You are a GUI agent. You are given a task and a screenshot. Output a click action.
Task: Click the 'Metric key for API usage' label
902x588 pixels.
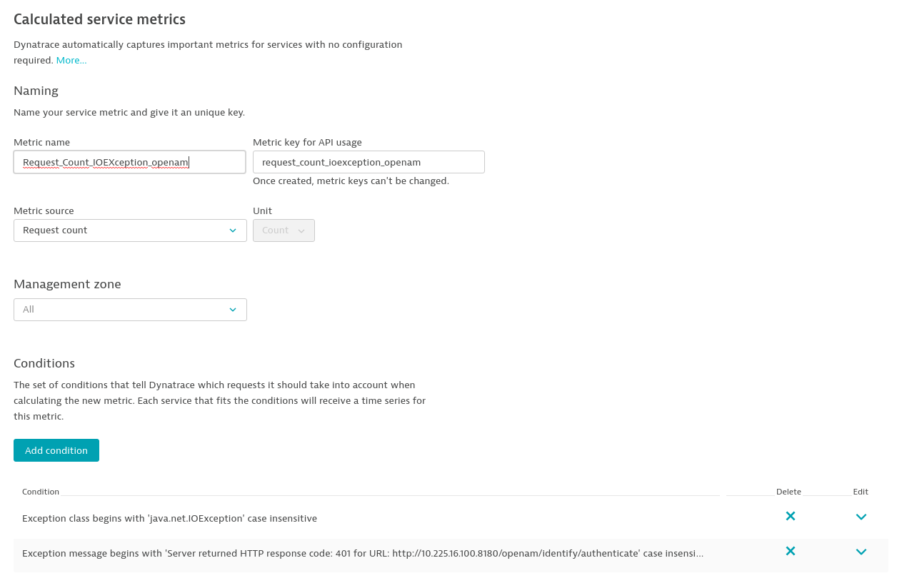(307, 142)
